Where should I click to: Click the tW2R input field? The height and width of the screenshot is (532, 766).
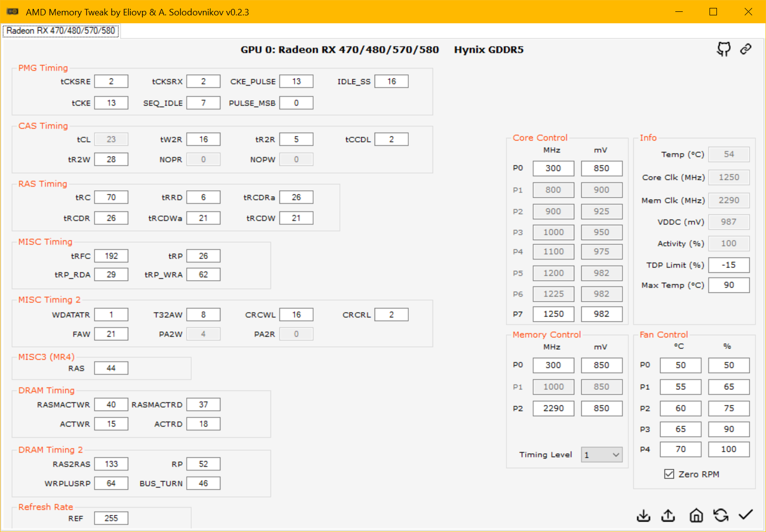[204, 139]
